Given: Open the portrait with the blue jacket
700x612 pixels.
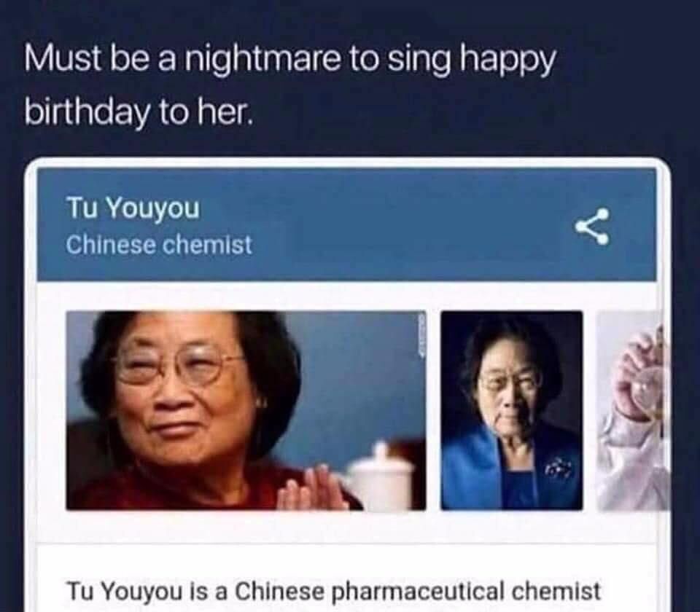Looking at the screenshot, I should [512, 410].
